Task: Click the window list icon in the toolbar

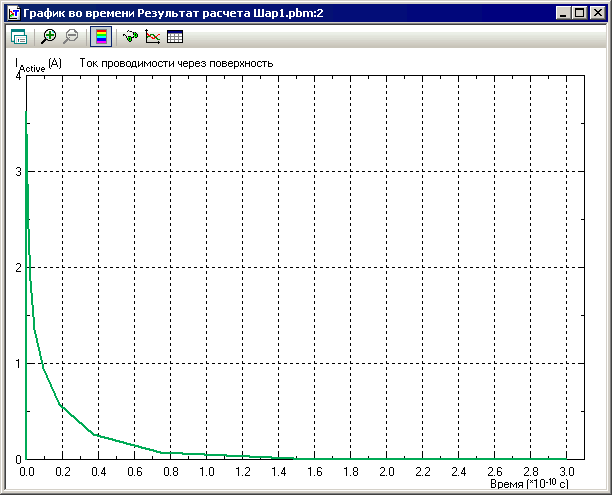Action: (19, 37)
